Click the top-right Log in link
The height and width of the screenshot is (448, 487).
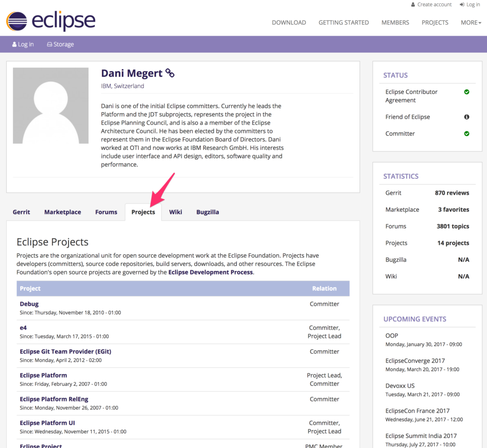pos(469,5)
